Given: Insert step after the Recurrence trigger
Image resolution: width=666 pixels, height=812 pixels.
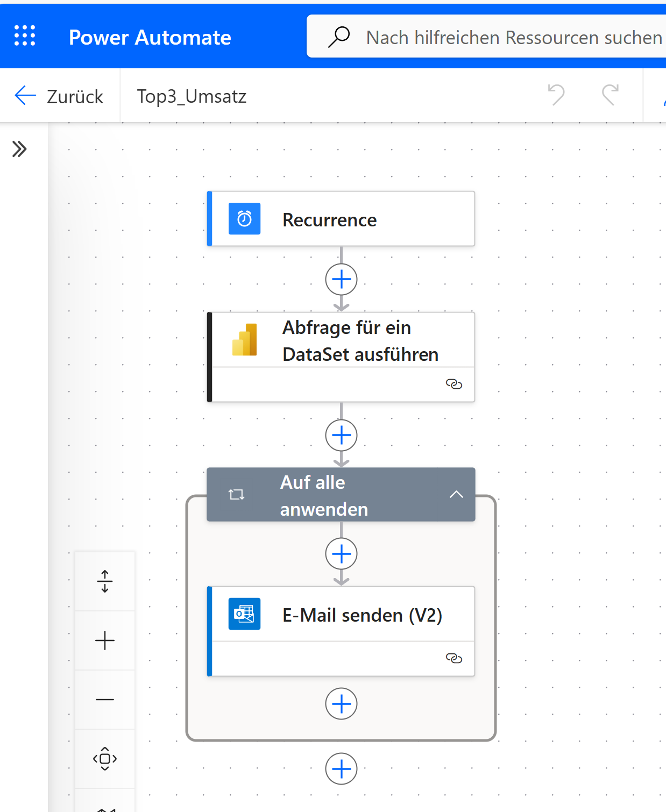Looking at the screenshot, I should point(341,280).
